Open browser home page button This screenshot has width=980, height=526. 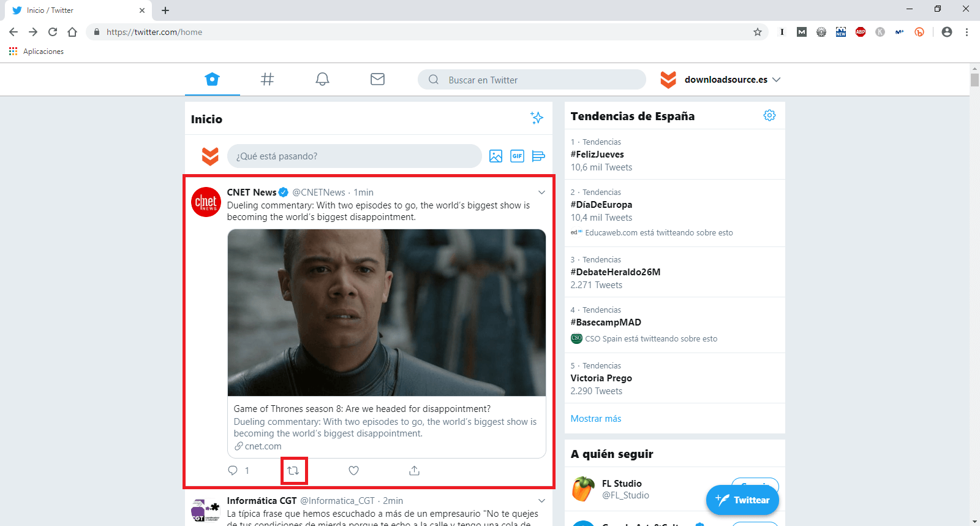pyautogui.click(x=72, y=32)
